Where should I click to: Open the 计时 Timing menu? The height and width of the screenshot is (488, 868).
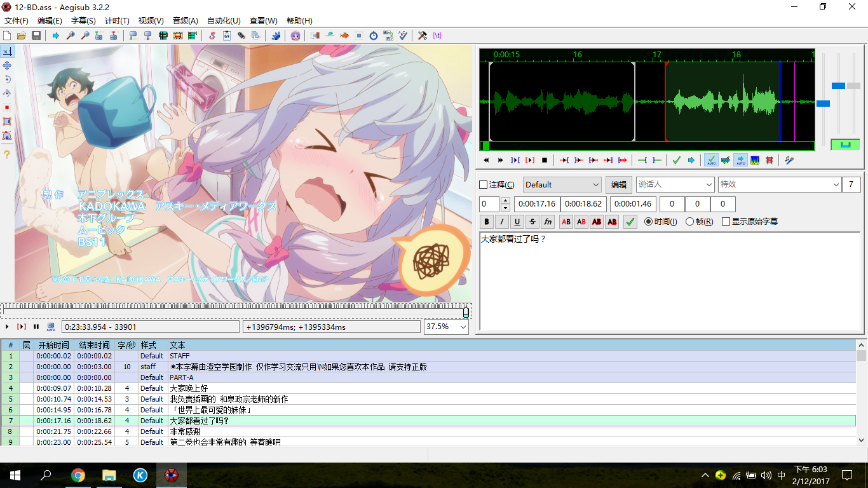point(117,21)
